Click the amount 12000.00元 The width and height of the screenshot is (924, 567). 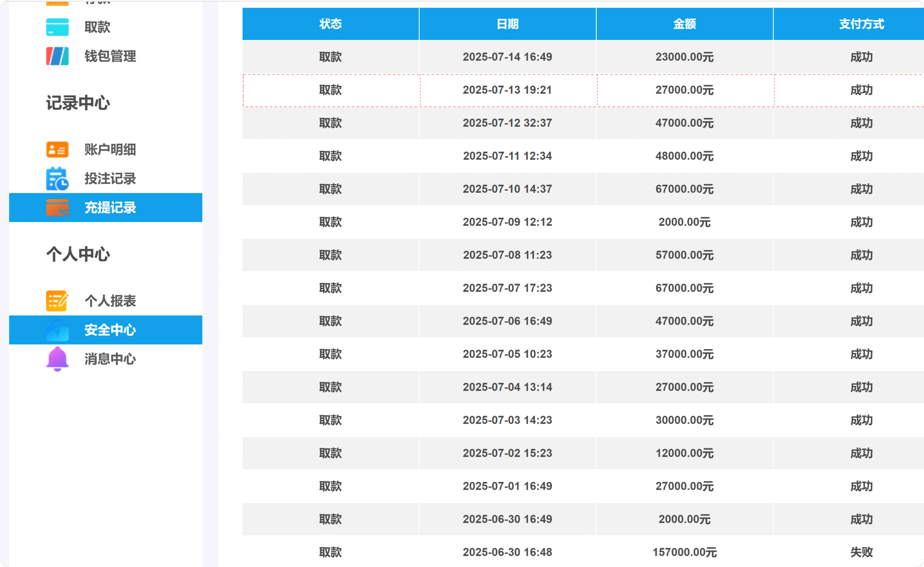pyautogui.click(x=684, y=453)
